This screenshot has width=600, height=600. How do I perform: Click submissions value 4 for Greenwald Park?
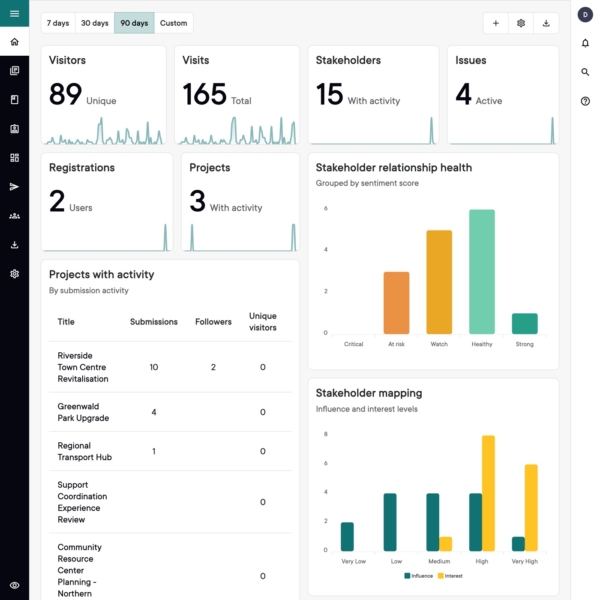coord(154,412)
